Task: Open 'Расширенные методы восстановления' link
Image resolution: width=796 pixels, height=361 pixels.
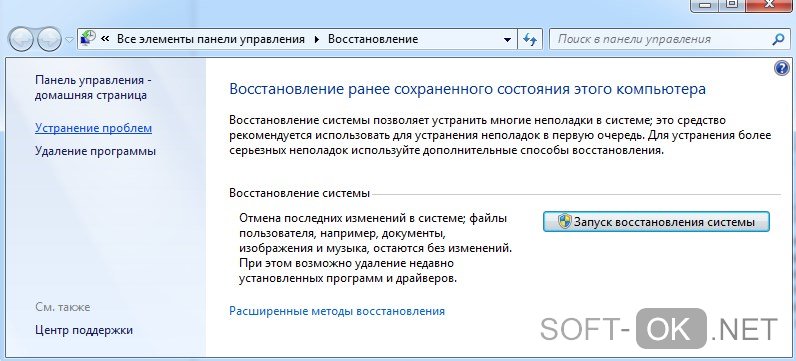Action: click(337, 311)
